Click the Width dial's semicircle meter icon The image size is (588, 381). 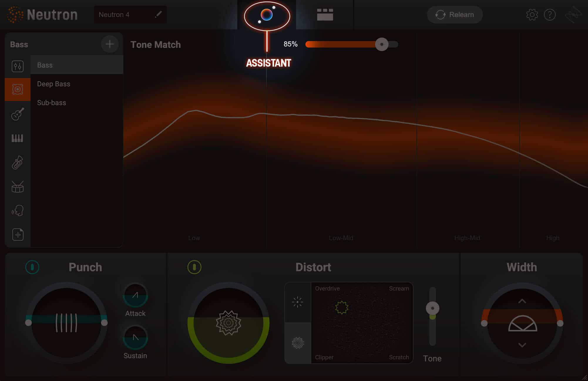(x=523, y=323)
